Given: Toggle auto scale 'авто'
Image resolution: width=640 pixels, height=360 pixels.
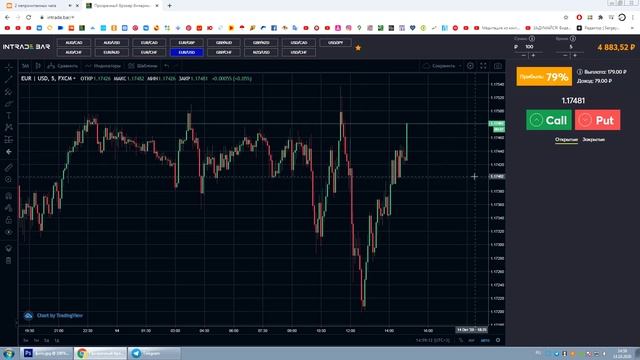Looking at the screenshot, I should click(x=485, y=340).
